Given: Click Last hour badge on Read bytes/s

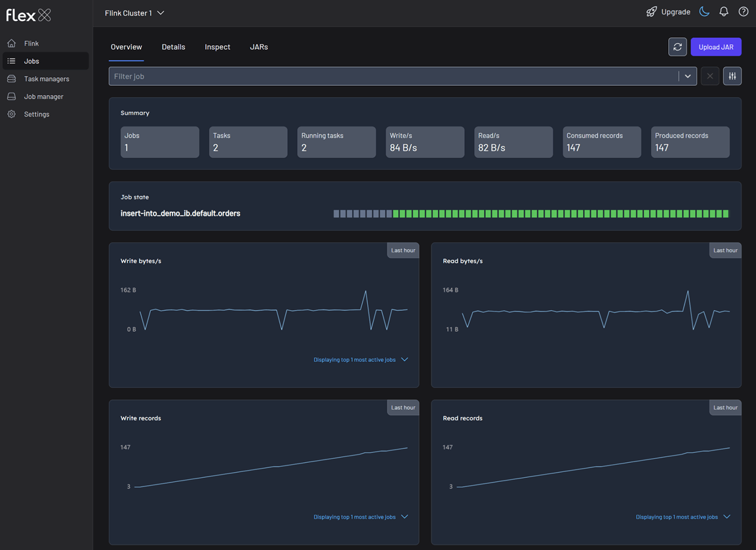Looking at the screenshot, I should coord(725,250).
